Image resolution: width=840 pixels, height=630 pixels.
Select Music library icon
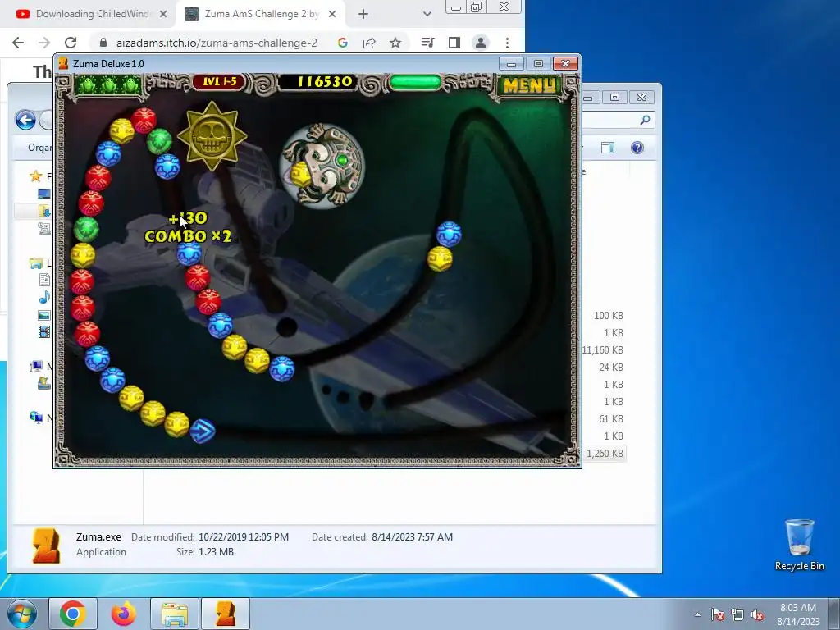point(44,297)
